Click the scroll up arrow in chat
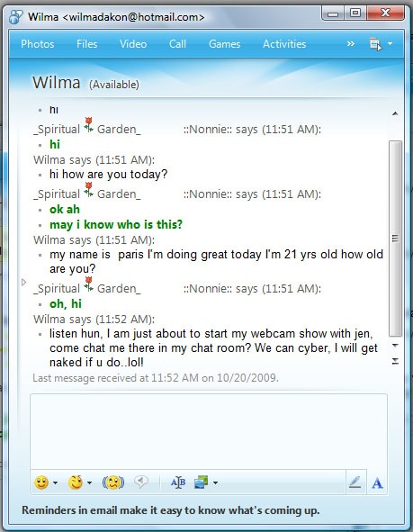Screen dimensions: 413x532 click(395, 113)
